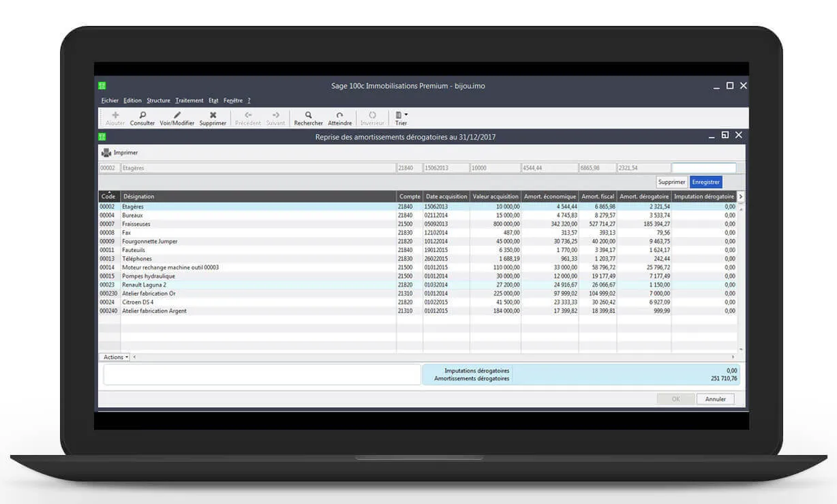
Task: Open the Fichier menu
Action: (110, 101)
